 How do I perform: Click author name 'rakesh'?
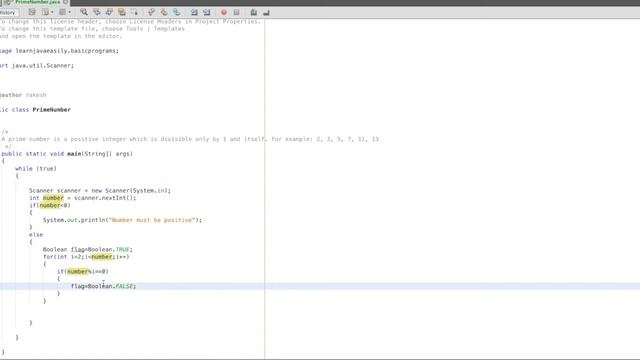[36, 95]
